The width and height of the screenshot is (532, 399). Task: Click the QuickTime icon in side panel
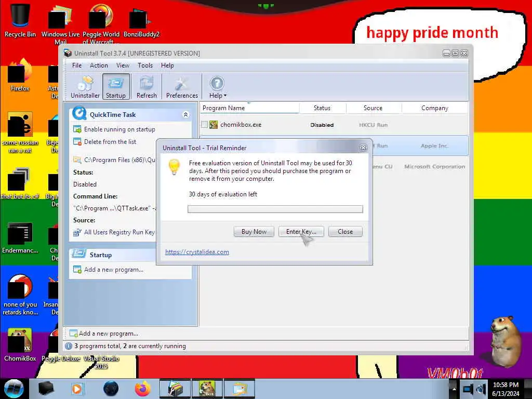[x=79, y=114]
